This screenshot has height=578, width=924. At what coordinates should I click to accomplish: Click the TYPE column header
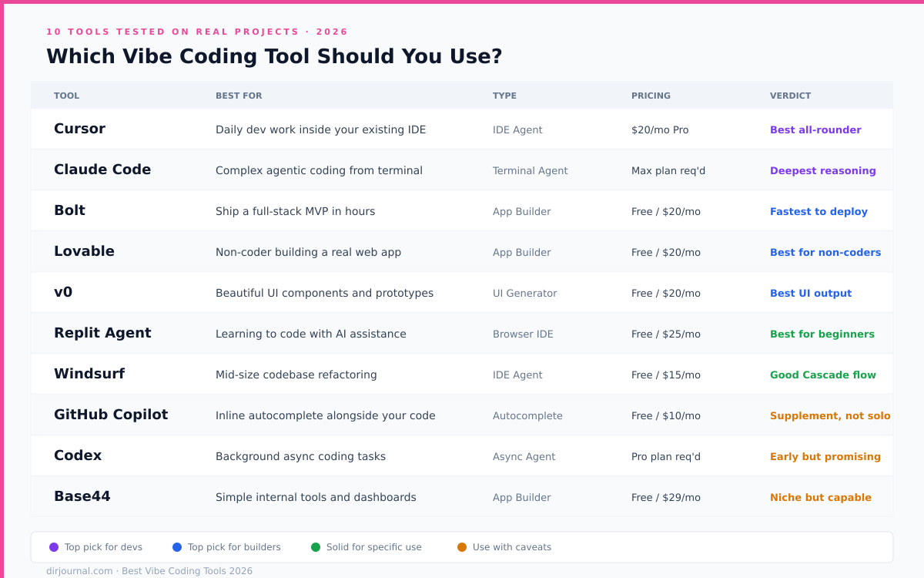[x=504, y=96]
